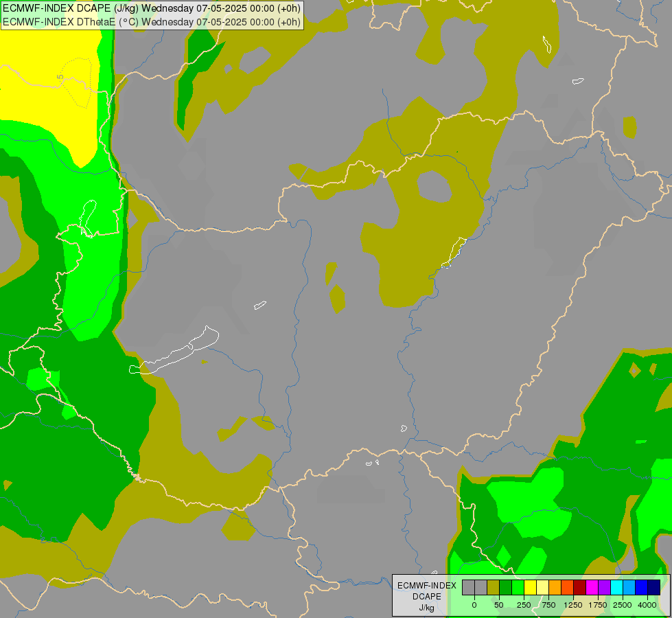Pick the navy legend swatch
The width and height of the screenshot is (672, 618).
(654, 587)
